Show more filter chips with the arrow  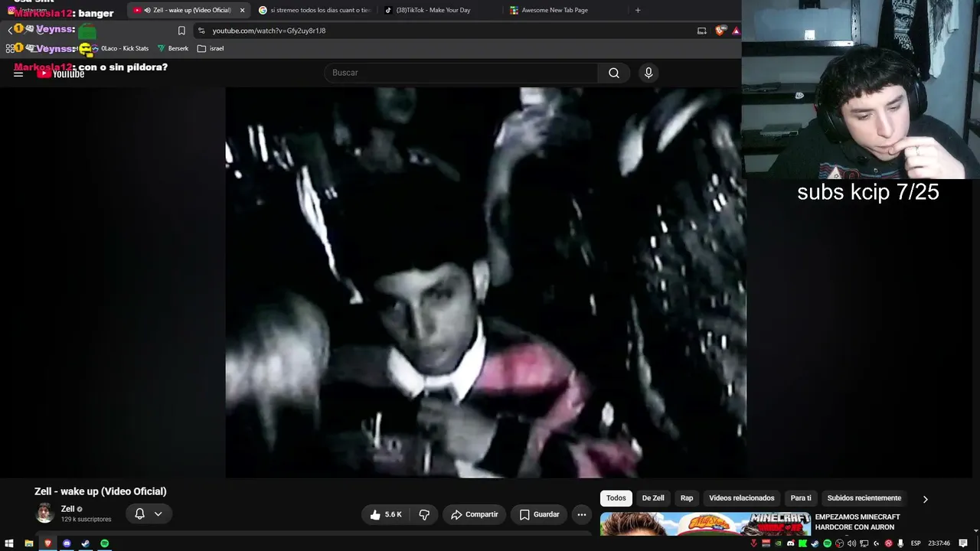pos(925,499)
